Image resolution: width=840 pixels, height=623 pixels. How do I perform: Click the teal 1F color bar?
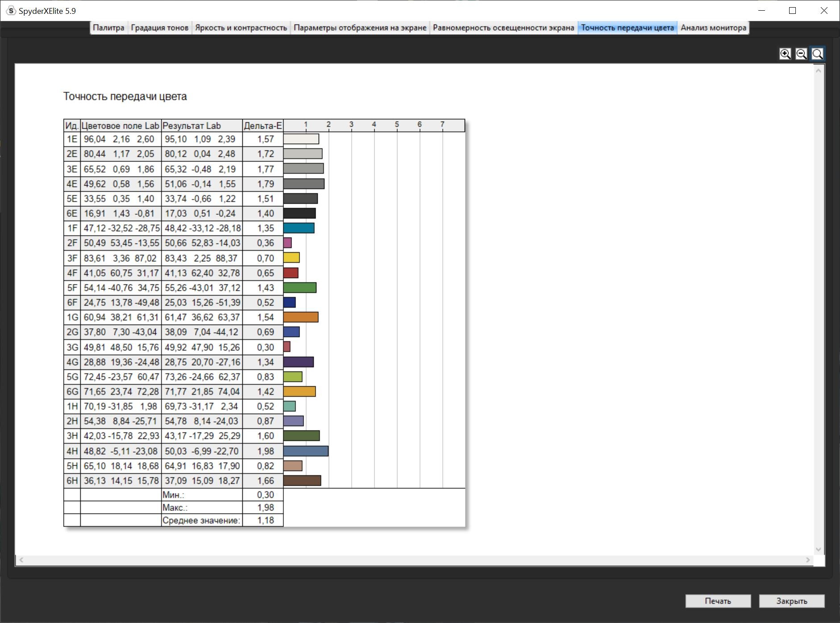click(299, 228)
